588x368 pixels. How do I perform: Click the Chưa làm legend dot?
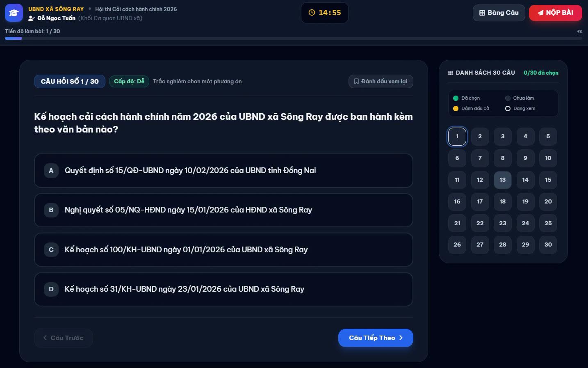pyautogui.click(x=508, y=98)
